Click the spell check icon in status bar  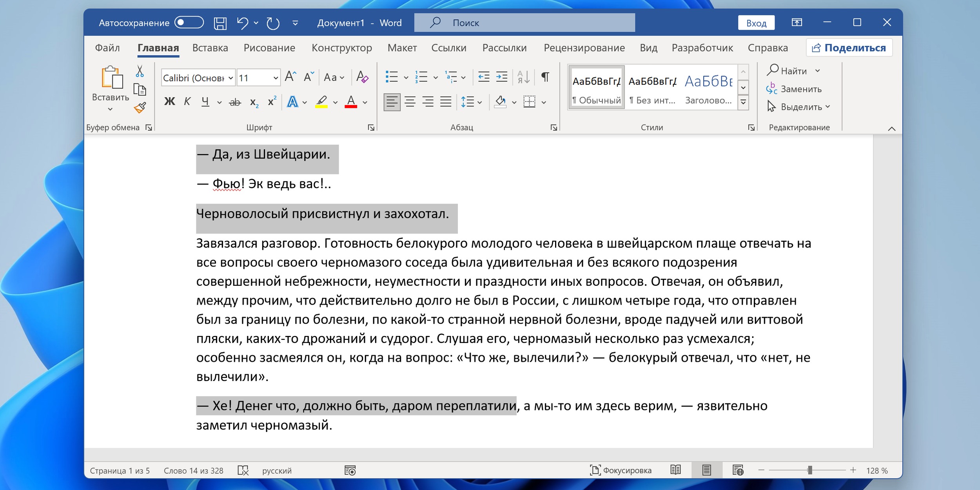(243, 470)
